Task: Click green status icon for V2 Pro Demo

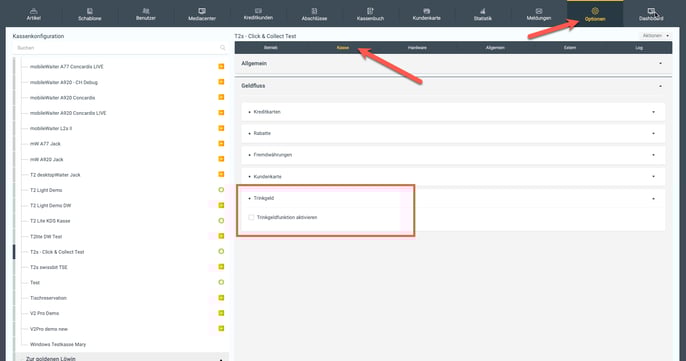Action: click(221, 313)
